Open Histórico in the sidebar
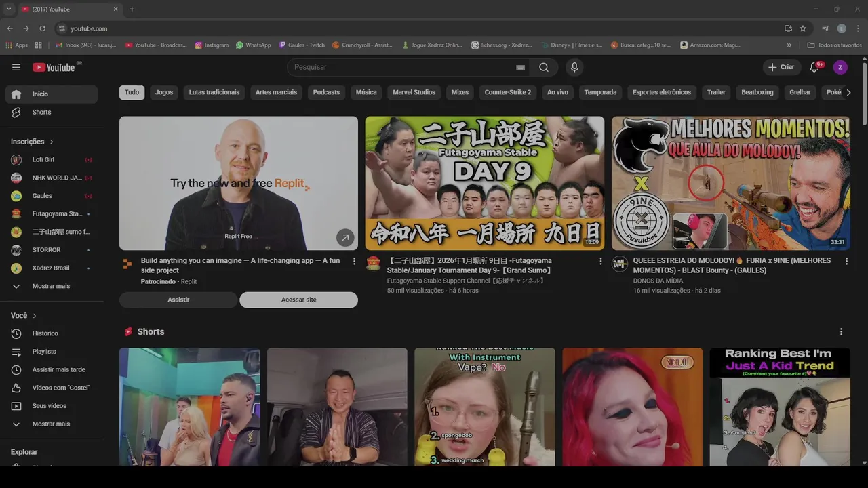The height and width of the screenshot is (488, 868). point(52,333)
